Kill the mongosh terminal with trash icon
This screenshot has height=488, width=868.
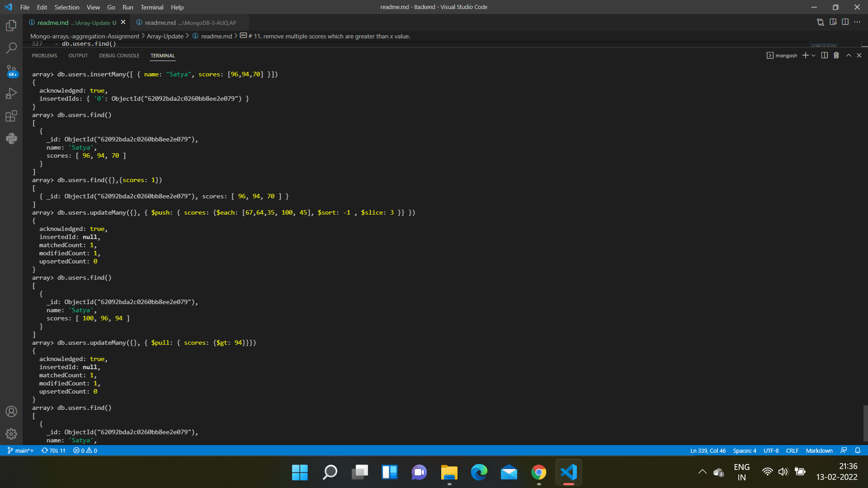point(836,55)
